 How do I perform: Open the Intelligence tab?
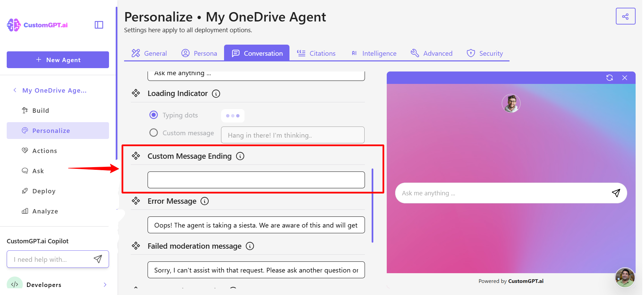tap(374, 53)
